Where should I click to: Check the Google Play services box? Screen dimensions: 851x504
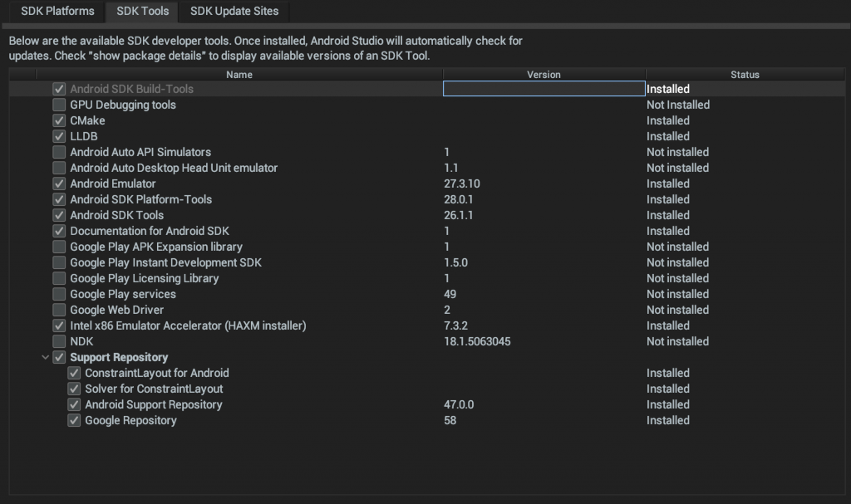tap(59, 294)
